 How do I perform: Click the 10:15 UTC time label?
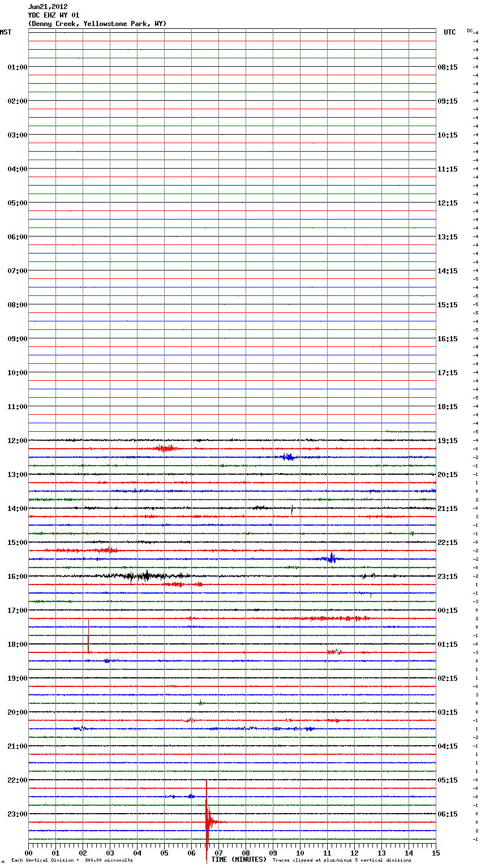pos(448,135)
